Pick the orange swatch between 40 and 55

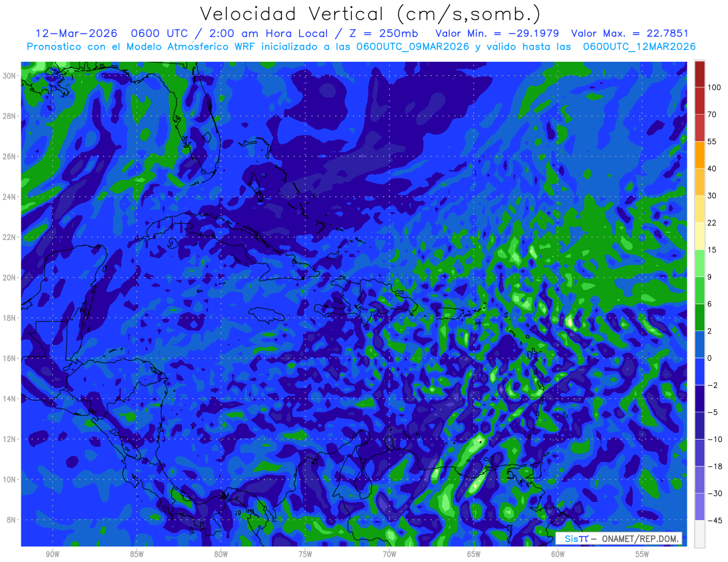pos(699,155)
